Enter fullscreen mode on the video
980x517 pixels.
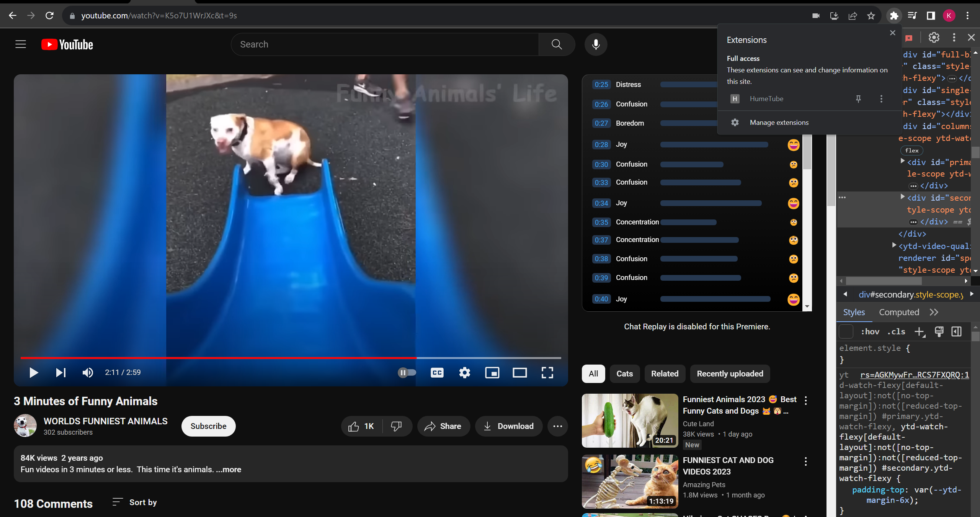pyautogui.click(x=547, y=372)
